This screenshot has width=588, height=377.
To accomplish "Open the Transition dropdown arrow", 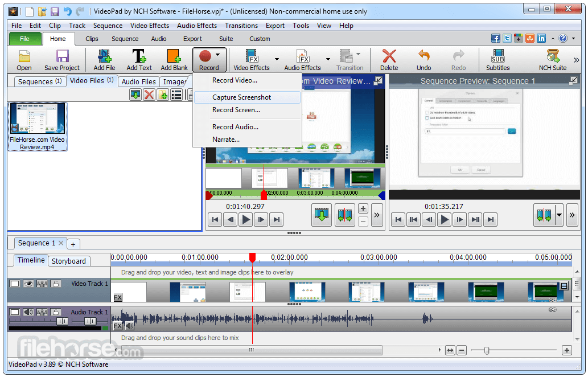I will click(x=359, y=55).
